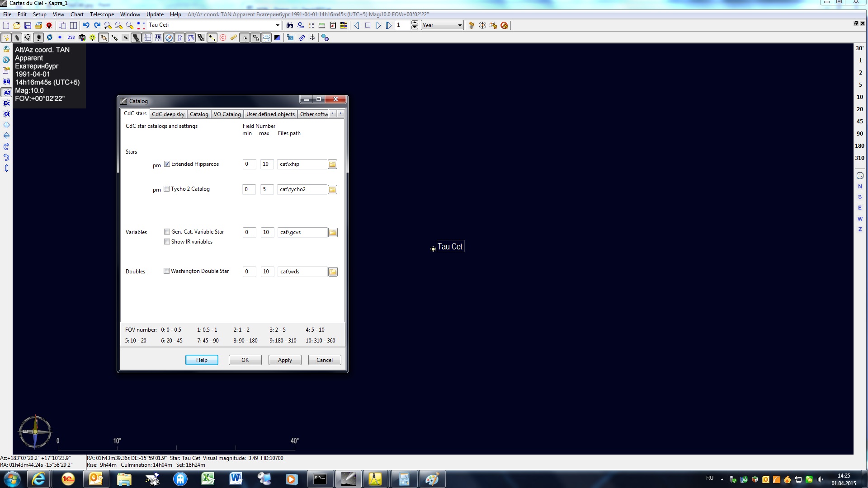This screenshot has width=868, height=488.
Task: Flip the chart vertically using sidebar icon
Action: (6, 136)
